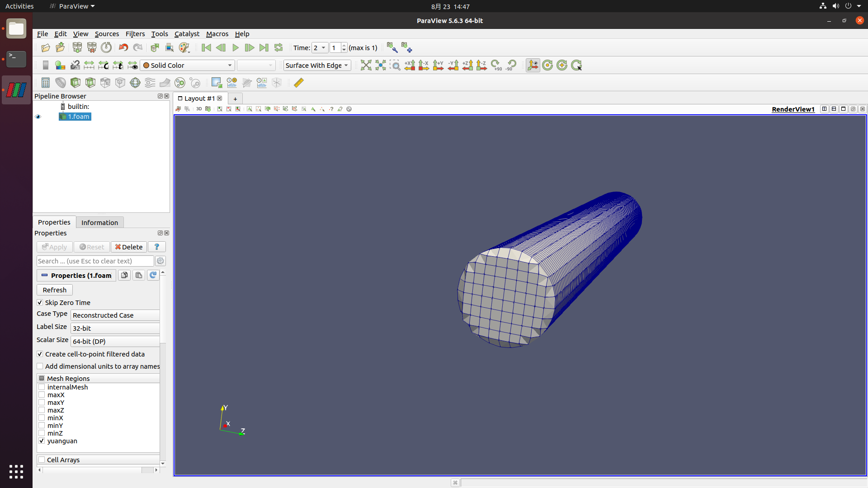This screenshot has width=868, height=488.
Task: Toggle Skip Zero Time checkbox
Action: click(40, 302)
